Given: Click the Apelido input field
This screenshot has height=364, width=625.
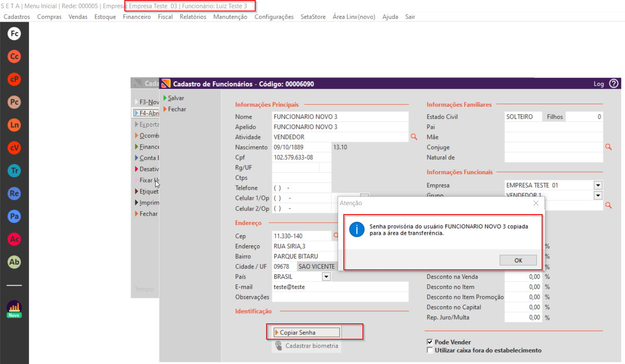Looking at the screenshot, I should 340,127.
